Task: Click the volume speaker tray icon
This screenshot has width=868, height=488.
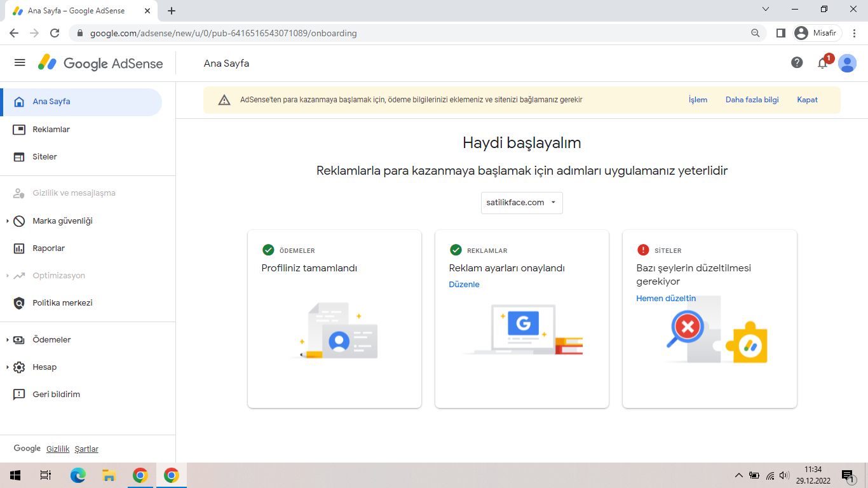Action: coord(784,475)
